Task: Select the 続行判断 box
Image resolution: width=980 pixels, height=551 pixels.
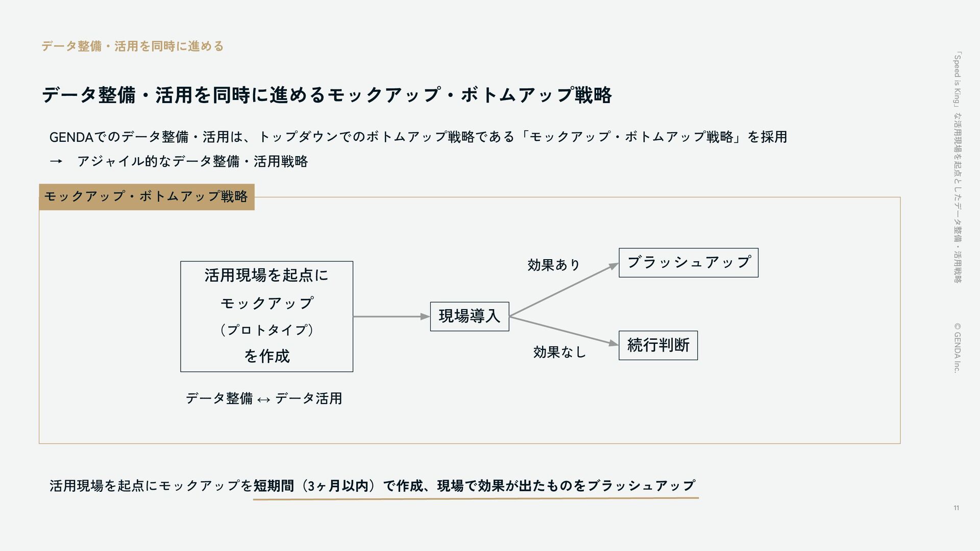Action: (x=658, y=345)
